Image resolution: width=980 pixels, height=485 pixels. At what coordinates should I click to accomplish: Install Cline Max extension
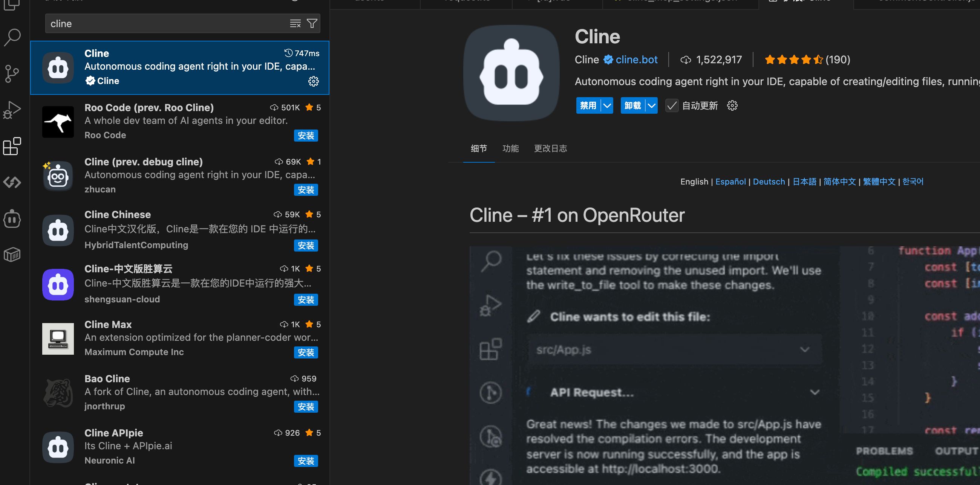tap(306, 352)
